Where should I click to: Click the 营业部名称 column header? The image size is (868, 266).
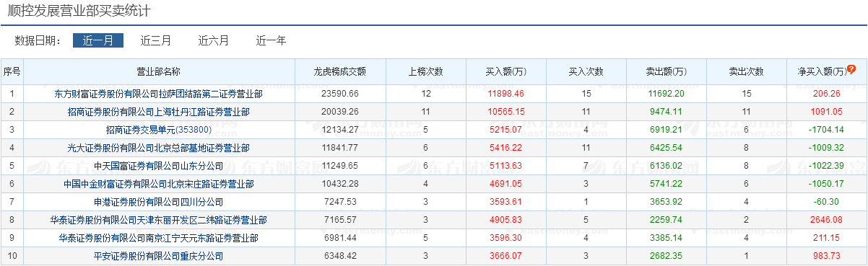159,71
